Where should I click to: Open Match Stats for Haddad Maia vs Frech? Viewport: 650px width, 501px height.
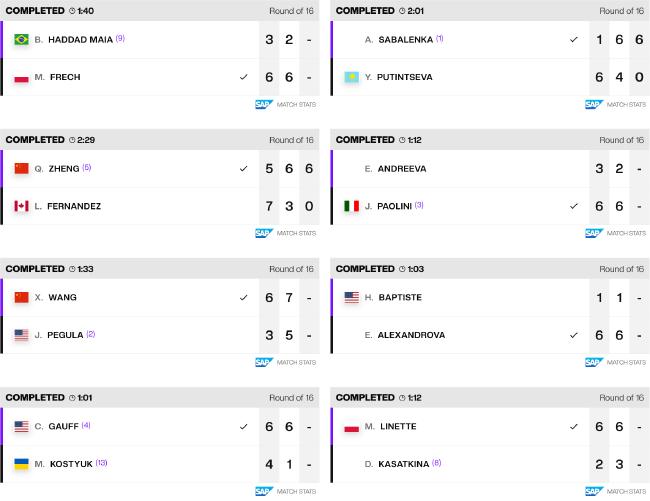[296, 104]
